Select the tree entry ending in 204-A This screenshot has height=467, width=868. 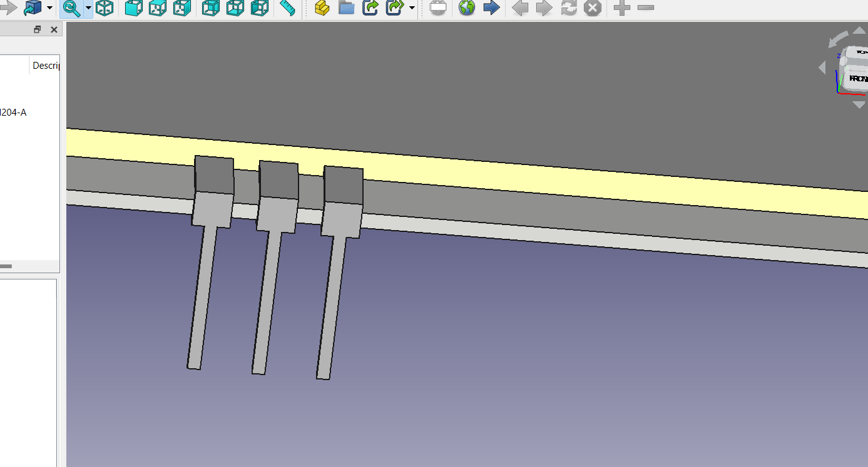coord(13,113)
